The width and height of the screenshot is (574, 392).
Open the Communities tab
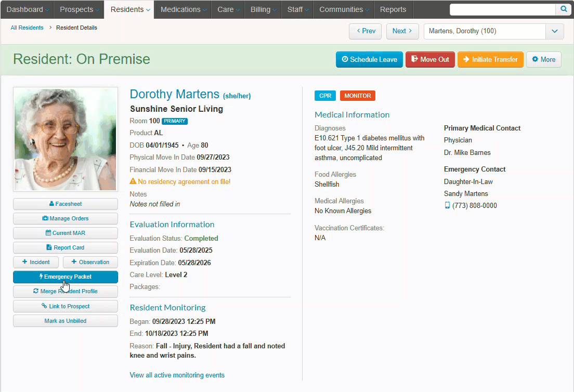[344, 9]
